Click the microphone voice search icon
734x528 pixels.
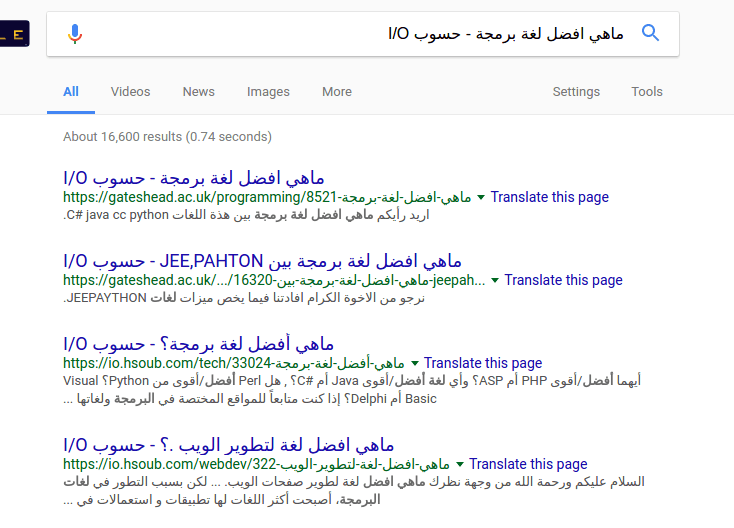tap(75, 34)
